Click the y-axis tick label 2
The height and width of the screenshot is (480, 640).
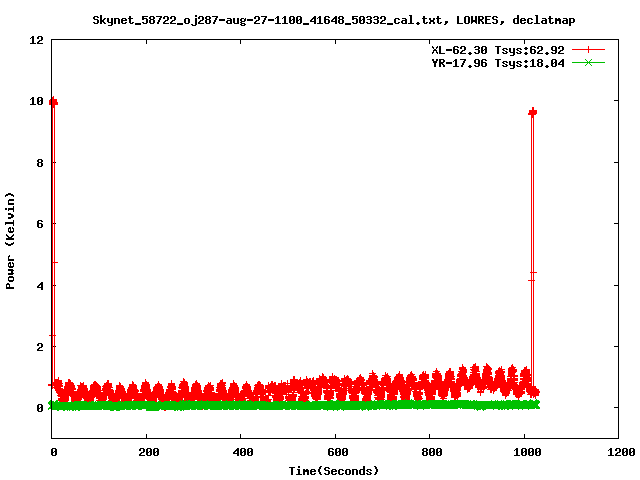(x=40, y=347)
